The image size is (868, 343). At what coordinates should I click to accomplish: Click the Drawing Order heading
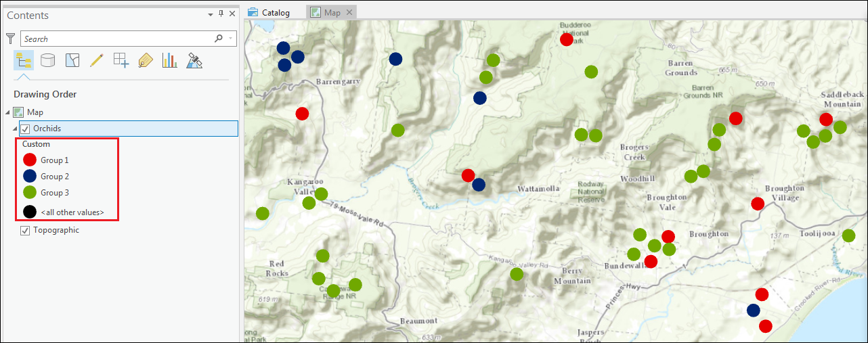(45, 94)
